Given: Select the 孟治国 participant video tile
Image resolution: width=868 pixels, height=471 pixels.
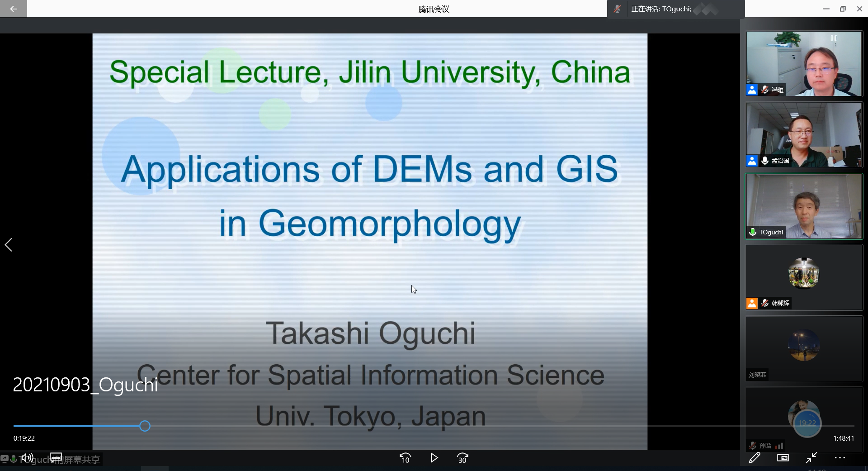Looking at the screenshot, I should pos(804,135).
